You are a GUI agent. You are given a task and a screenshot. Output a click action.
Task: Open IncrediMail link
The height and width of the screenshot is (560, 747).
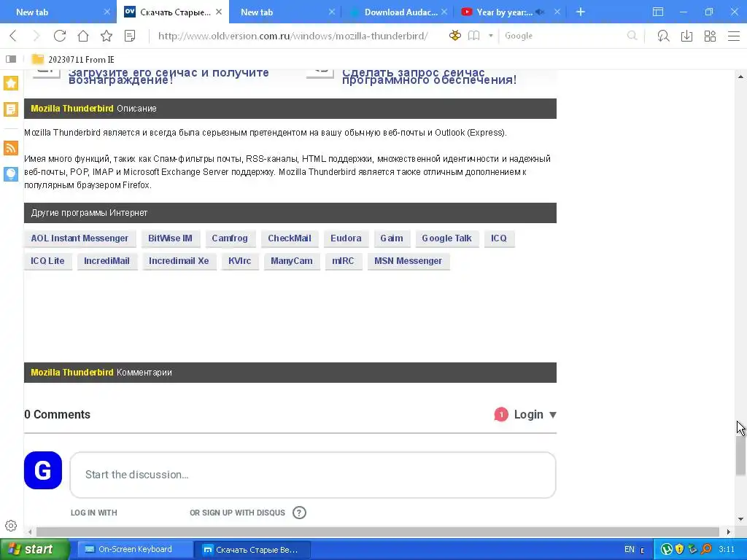pyautogui.click(x=107, y=261)
